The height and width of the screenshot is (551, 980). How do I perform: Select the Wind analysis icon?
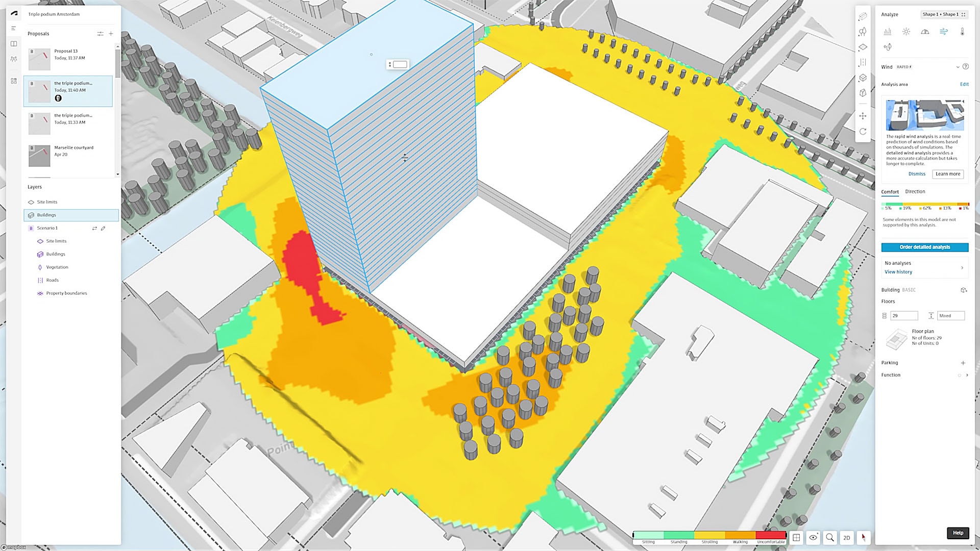tap(943, 32)
